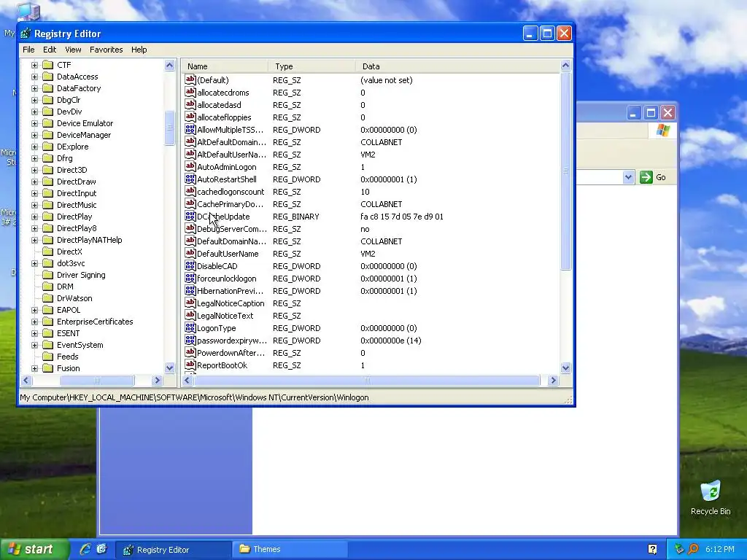
Task: Sort values by Data column header
Action: 457,66
